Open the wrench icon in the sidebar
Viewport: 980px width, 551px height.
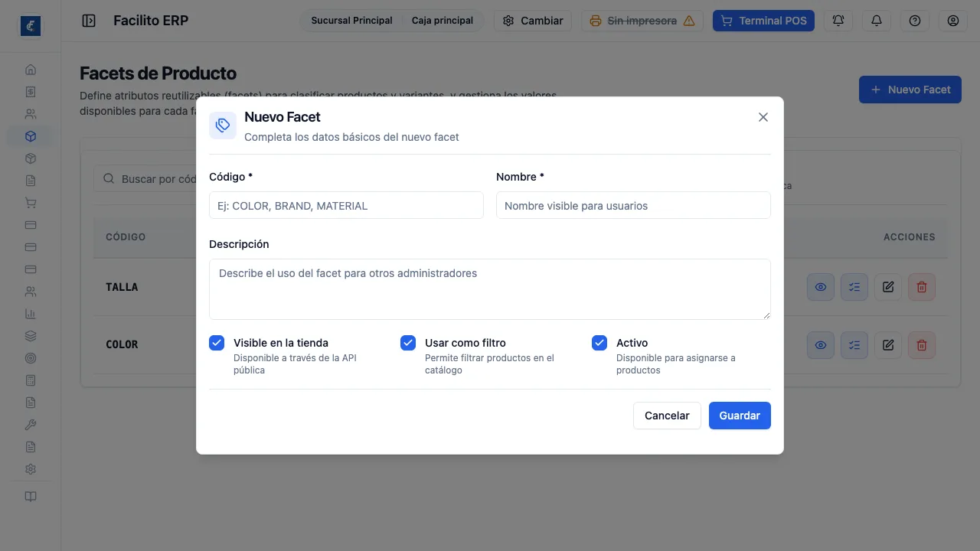point(31,425)
